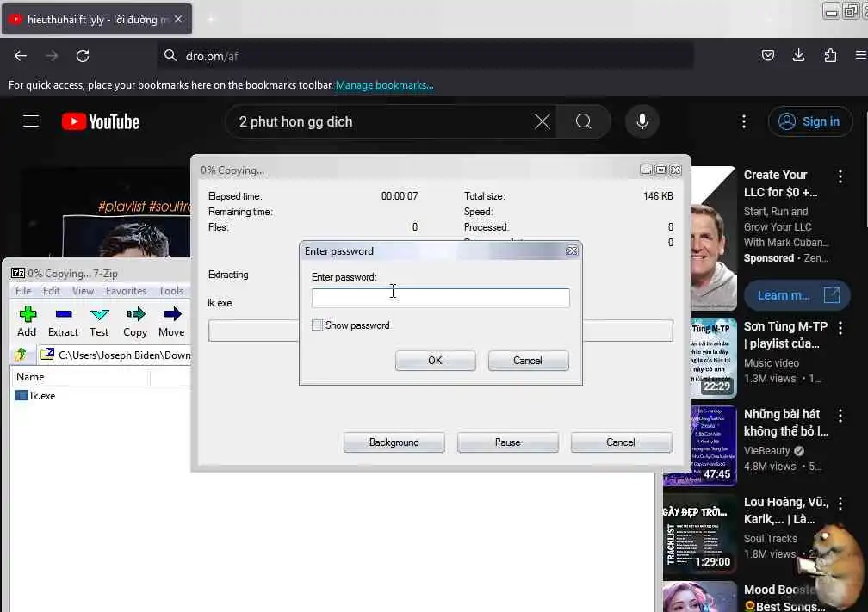Click the YouTube Sign in button
The height and width of the screenshot is (612, 868).
(809, 121)
